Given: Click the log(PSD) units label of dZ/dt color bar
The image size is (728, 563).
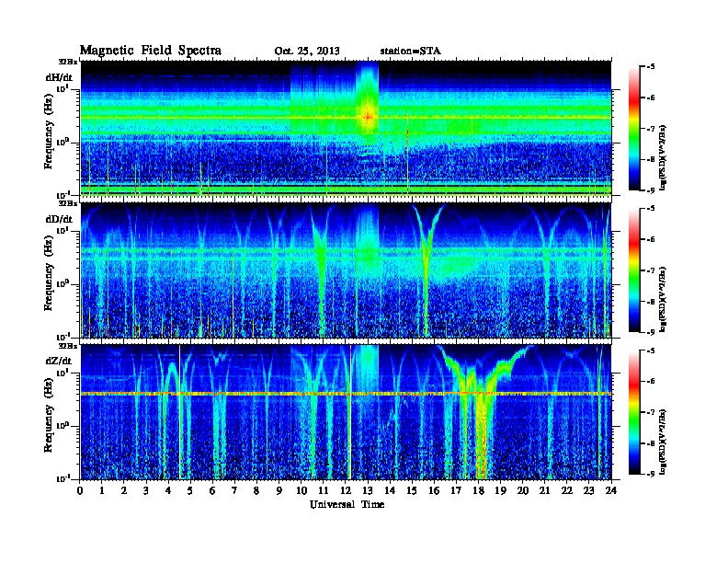Looking at the screenshot, I should pyautogui.click(x=663, y=442).
